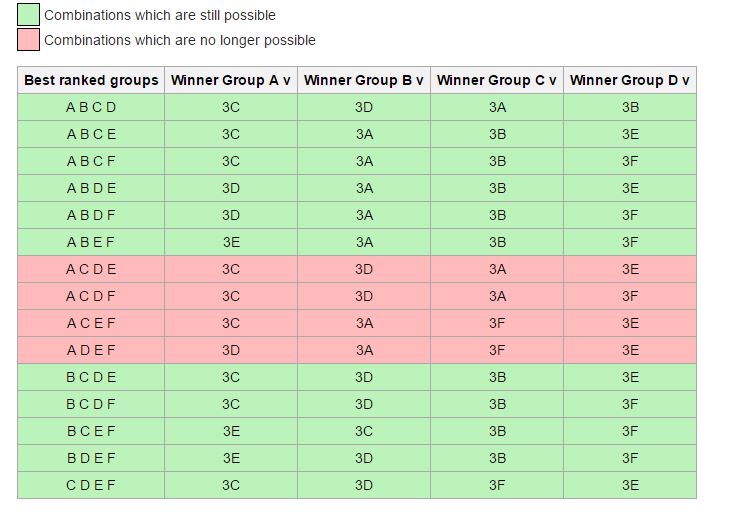
Task: Select the C D E F row label
Action: click(91, 485)
